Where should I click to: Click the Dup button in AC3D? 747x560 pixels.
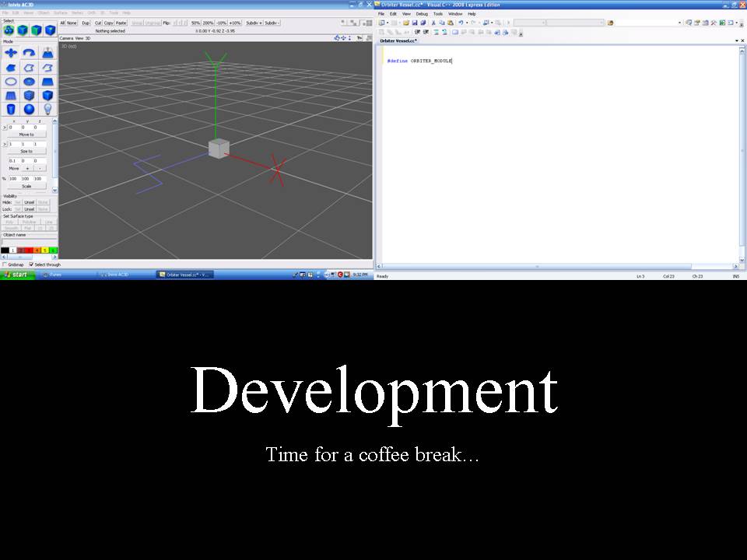pyautogui.click(x=86, y=23)
